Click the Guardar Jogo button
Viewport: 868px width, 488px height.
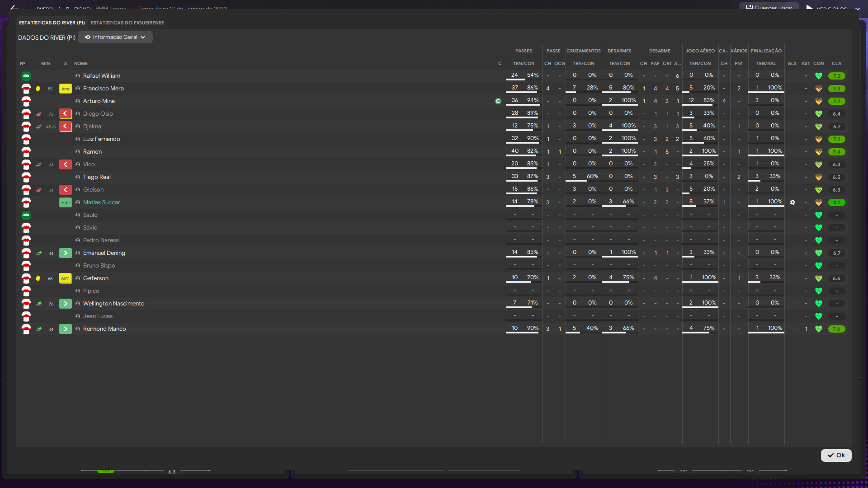(x=769, y=7)
